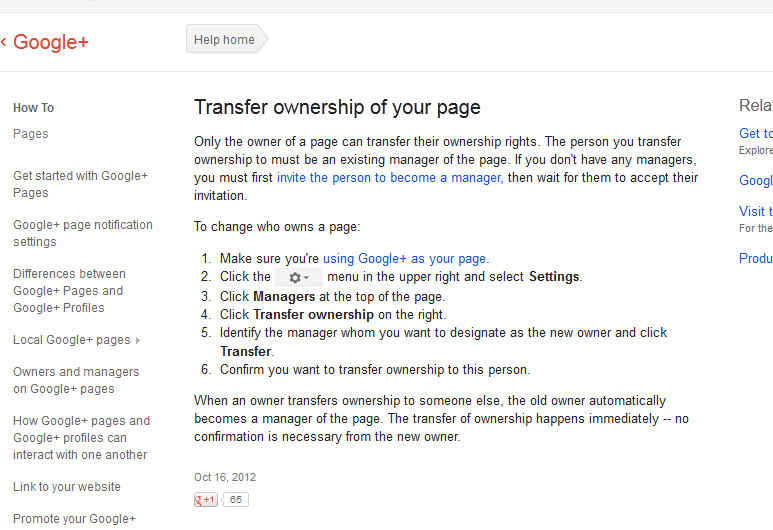This screenshot has width=773, height=530.
Task: Click the Google+ logo
Action: click(x=51, y=42)
